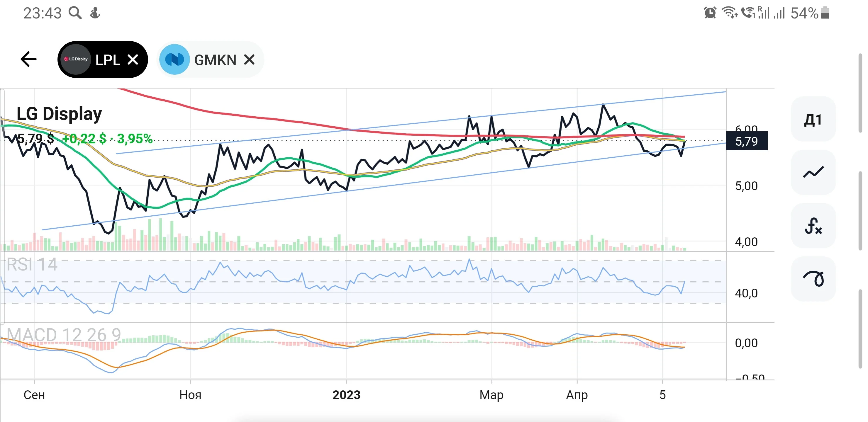Click the 40,0 RSI axis value
The height and width of the screenshot is (422, 868).
click(746, 293)
